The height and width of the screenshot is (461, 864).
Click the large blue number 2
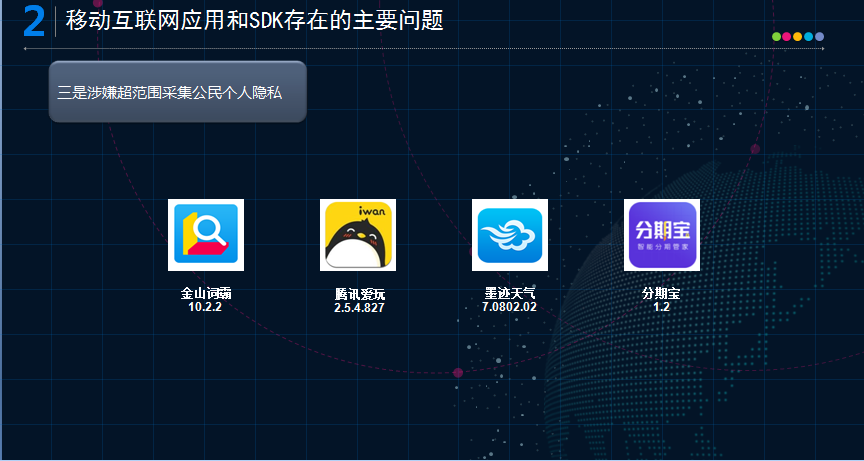[x=34, y=23]
